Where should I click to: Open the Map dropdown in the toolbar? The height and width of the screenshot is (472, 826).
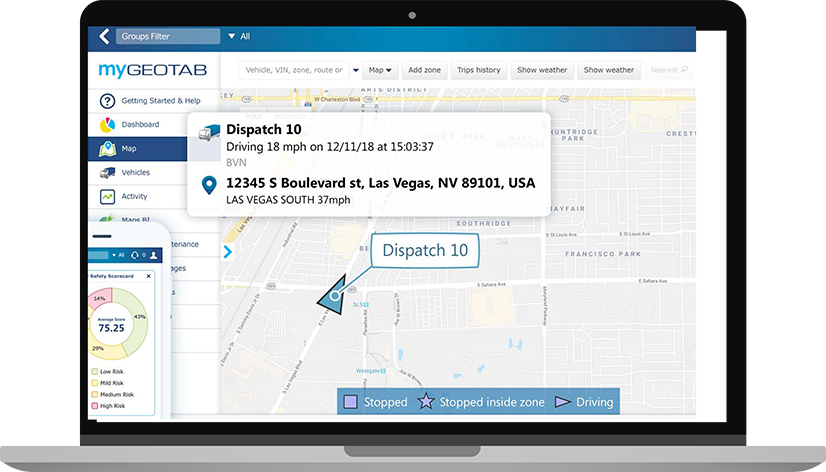point(380,70)
